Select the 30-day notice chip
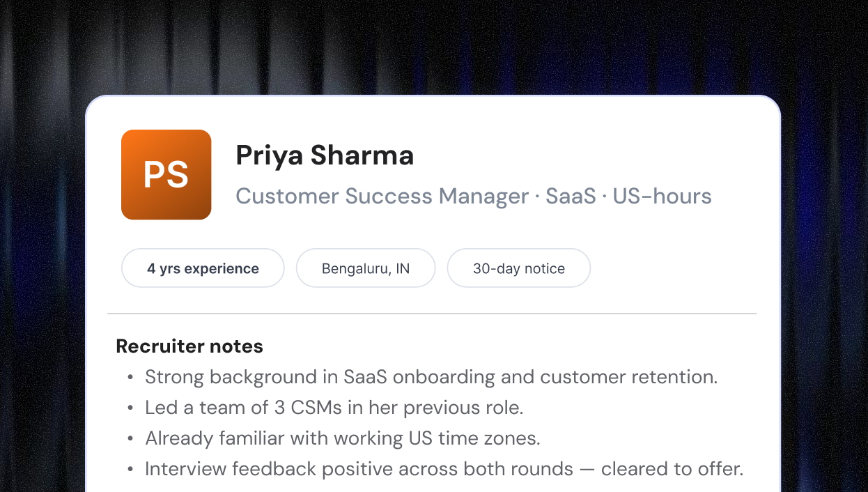The image size is (868, 492). pyautogui.click(x=519, y=268)
